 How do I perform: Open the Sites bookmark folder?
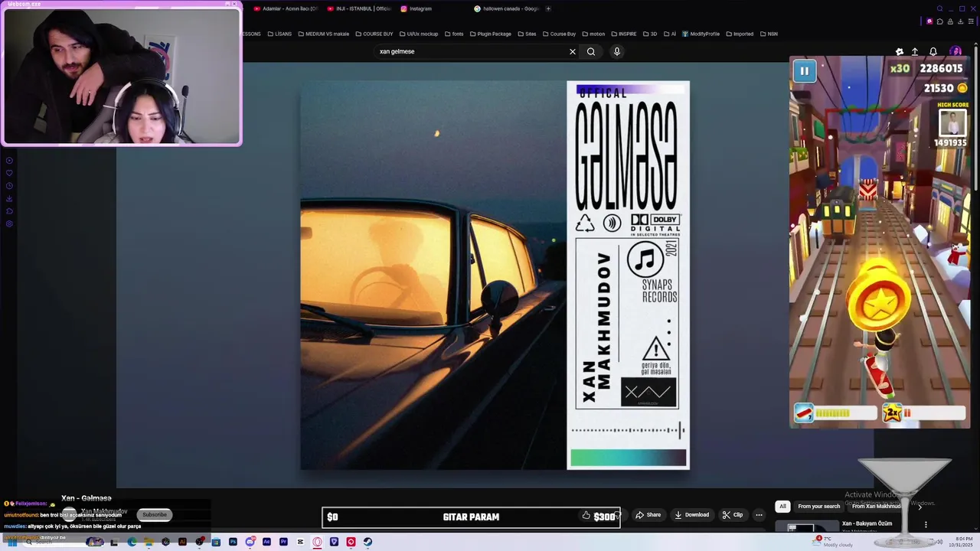pos(527,34)
